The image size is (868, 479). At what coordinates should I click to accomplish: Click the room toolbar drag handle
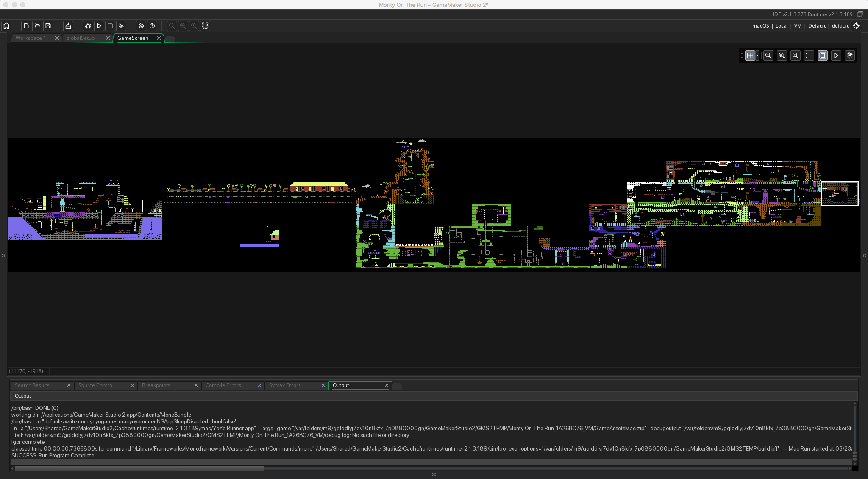tap(741, 56)
